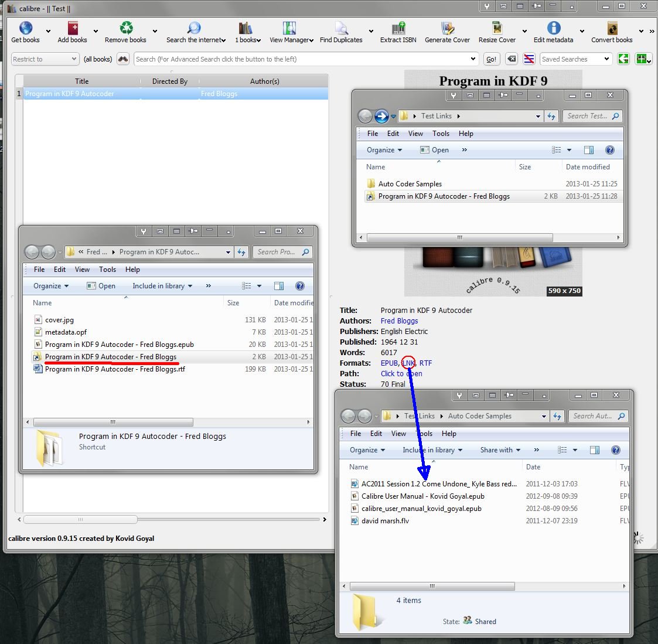
Task: Toggle search highlighting with the flag icon
Action: [529, 59]
